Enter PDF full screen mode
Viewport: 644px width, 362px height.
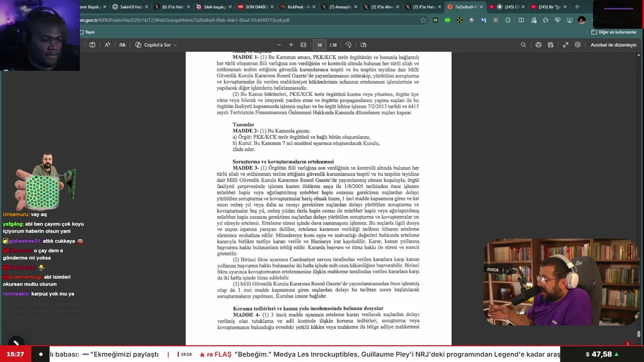(566, 45)
